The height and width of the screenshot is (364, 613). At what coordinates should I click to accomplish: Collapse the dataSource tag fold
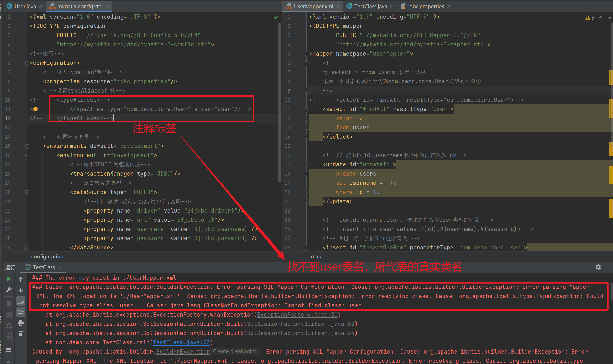27,192
